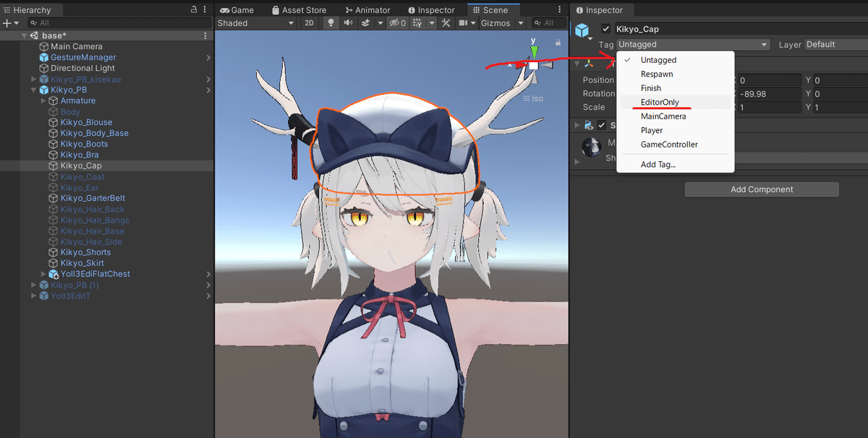Click the white center cube of gizmo

534,66
